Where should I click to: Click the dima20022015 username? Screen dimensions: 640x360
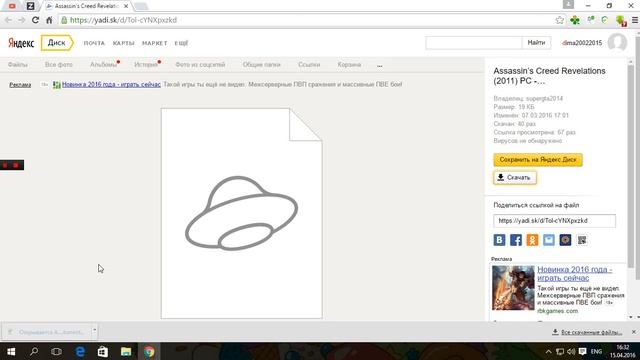(582, 43)
